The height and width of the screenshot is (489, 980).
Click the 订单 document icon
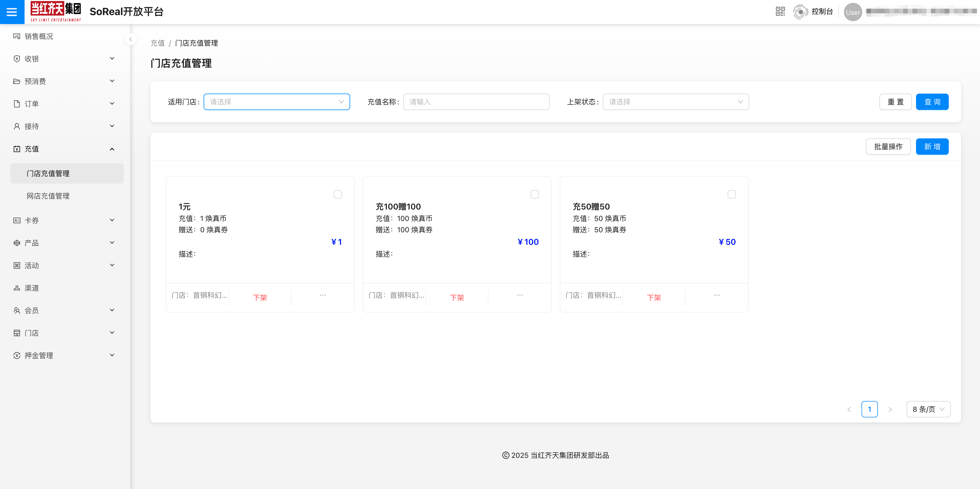[17, 104]
